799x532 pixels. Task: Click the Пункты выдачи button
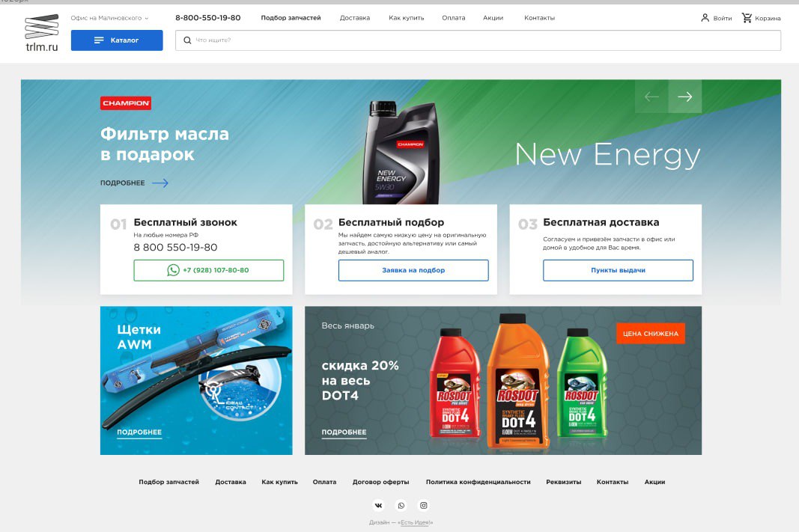click(618, 270)
